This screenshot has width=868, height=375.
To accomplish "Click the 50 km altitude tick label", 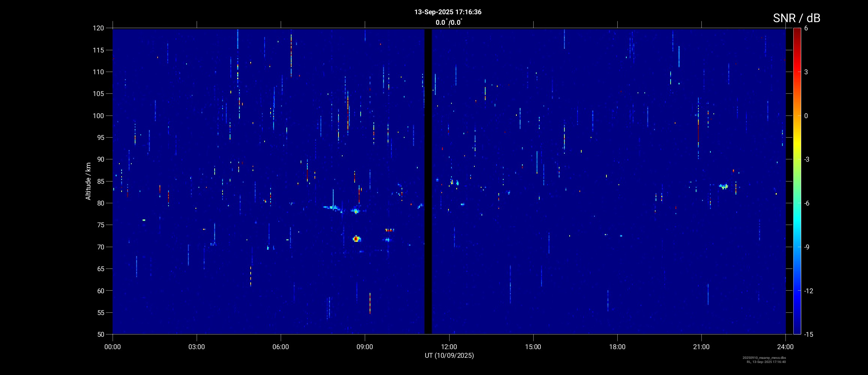I will coord(100,334).
